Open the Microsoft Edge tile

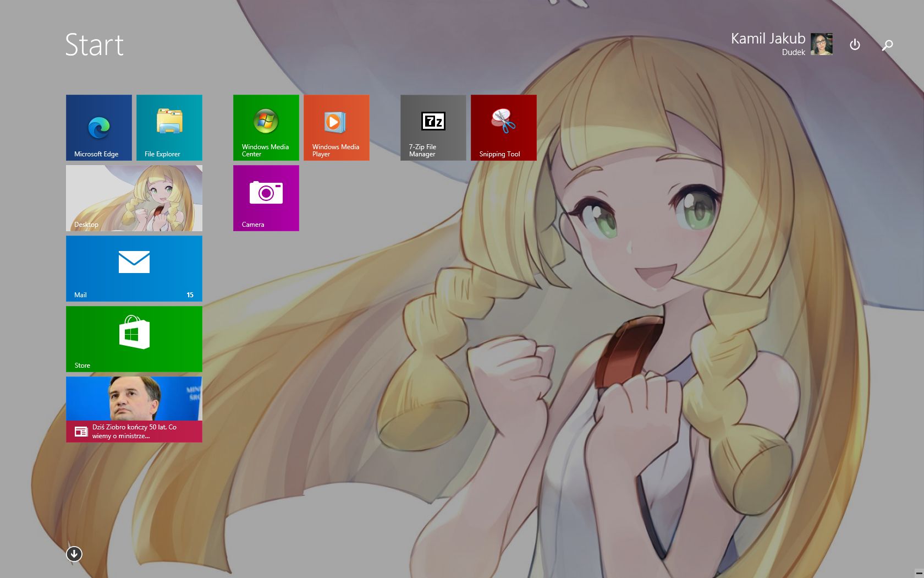click(99, 128)
